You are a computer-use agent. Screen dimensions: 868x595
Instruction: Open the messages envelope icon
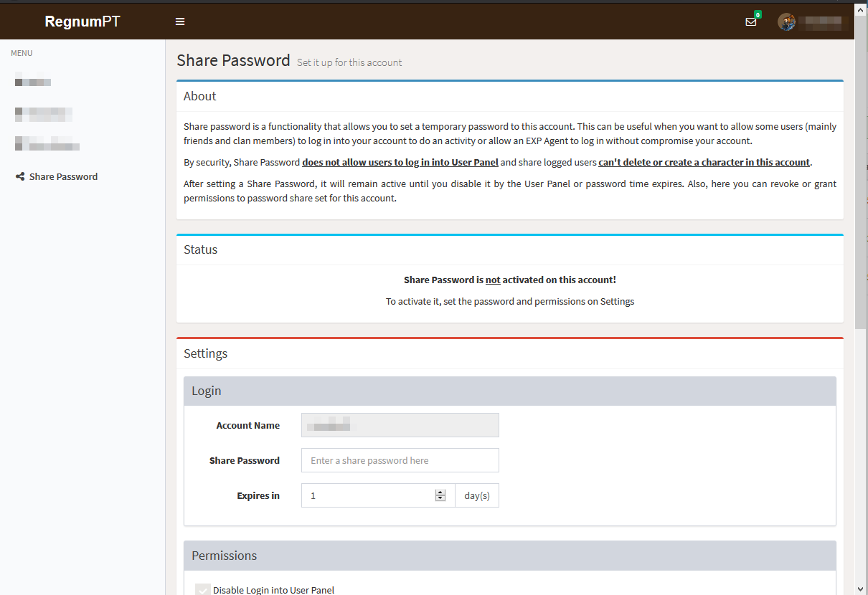coord(751,22)
